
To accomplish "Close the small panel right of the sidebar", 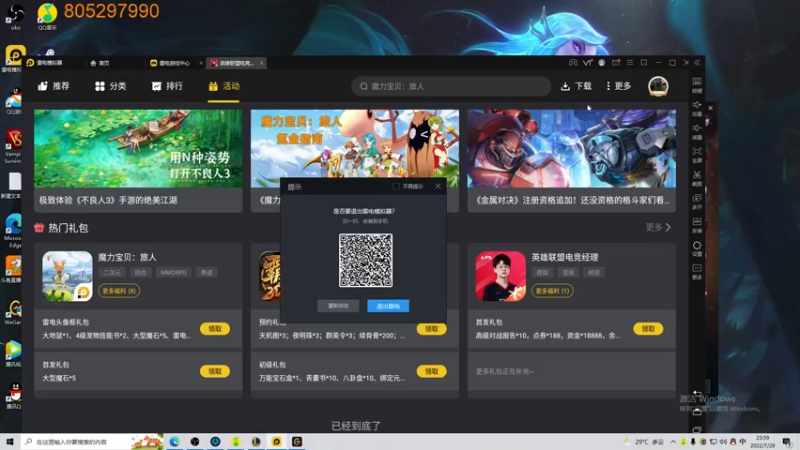I will (x=710, y=108).
